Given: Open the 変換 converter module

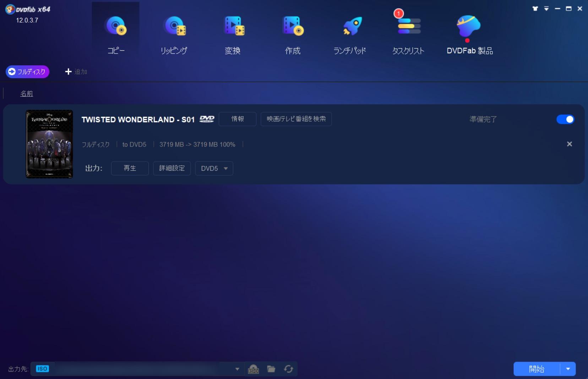Looking at the screenshot, I should click(x=233, y=35).
